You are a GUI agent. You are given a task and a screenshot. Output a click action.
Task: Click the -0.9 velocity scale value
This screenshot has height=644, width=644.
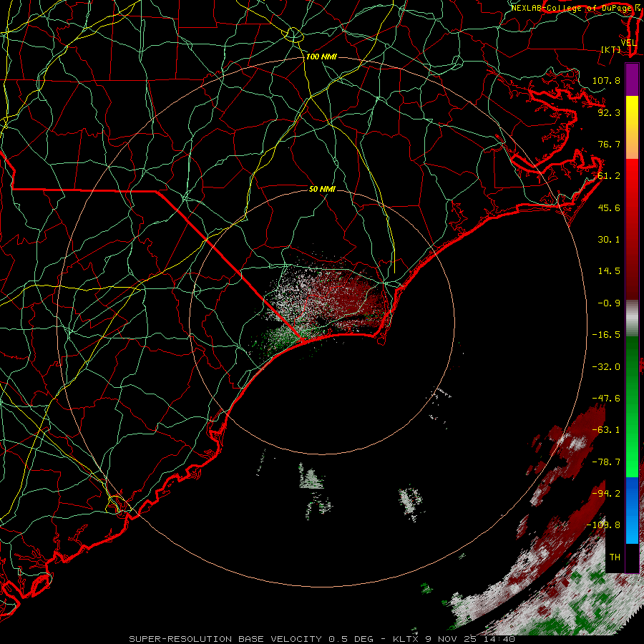point(609,303)
